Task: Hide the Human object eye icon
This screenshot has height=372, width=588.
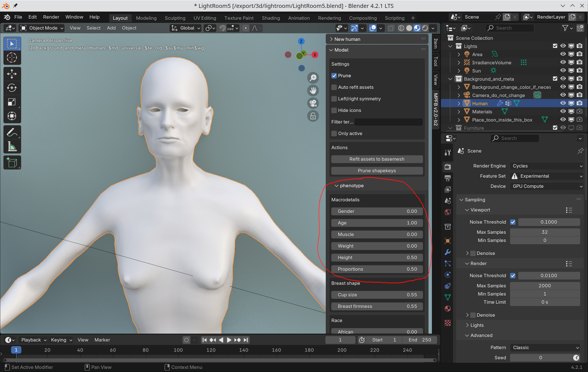Action: (x=563, y=103)
